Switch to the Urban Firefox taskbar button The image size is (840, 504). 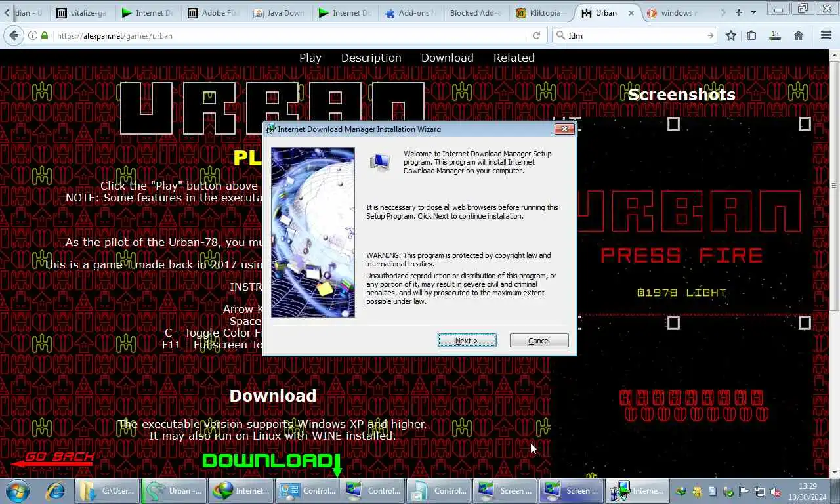[175, 491]
